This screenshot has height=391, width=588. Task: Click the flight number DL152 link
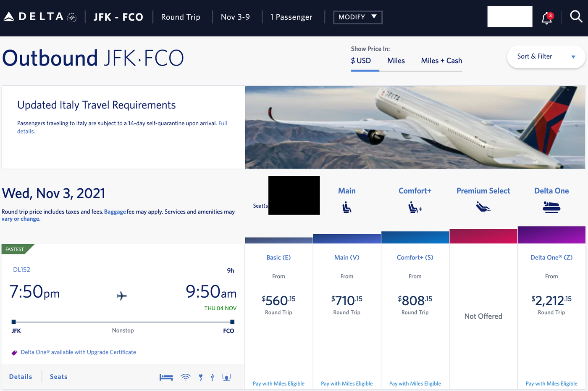(21, 269)
